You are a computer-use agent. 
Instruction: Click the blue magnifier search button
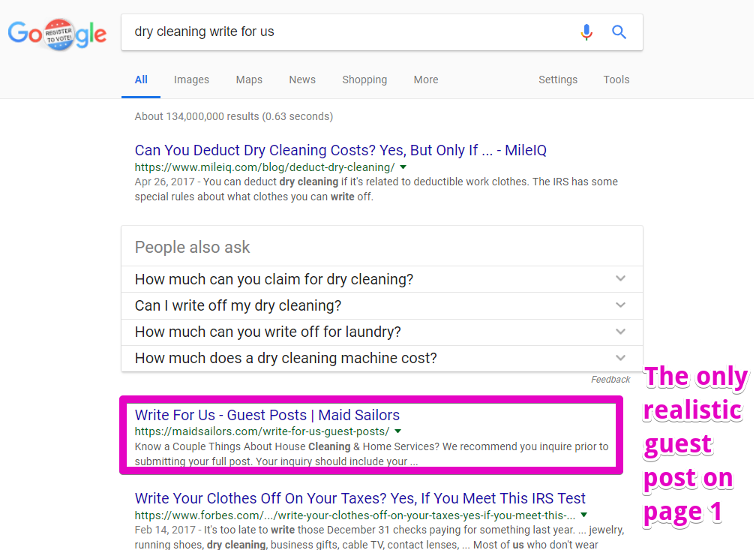pos(619,32)
